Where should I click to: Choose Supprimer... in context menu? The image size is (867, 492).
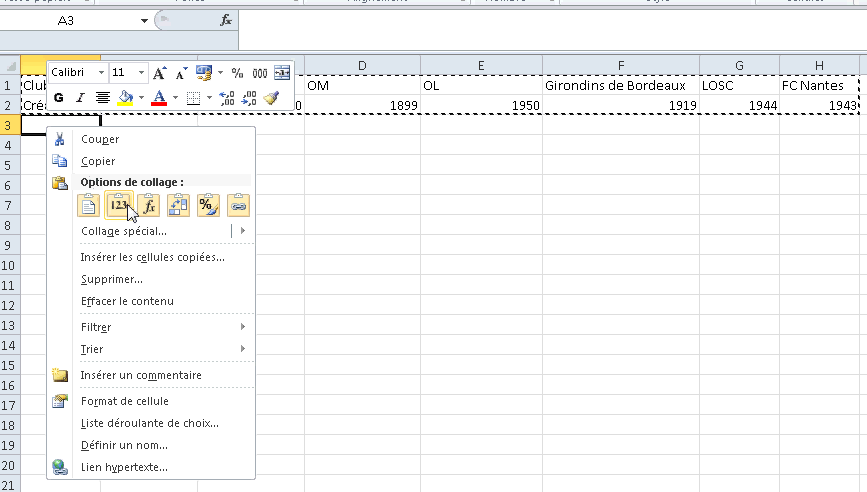(152, 279)
